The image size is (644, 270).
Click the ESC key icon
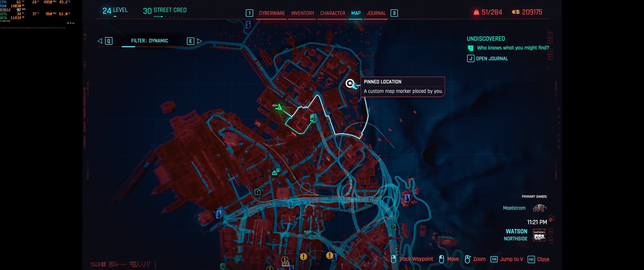pos(531,259)
